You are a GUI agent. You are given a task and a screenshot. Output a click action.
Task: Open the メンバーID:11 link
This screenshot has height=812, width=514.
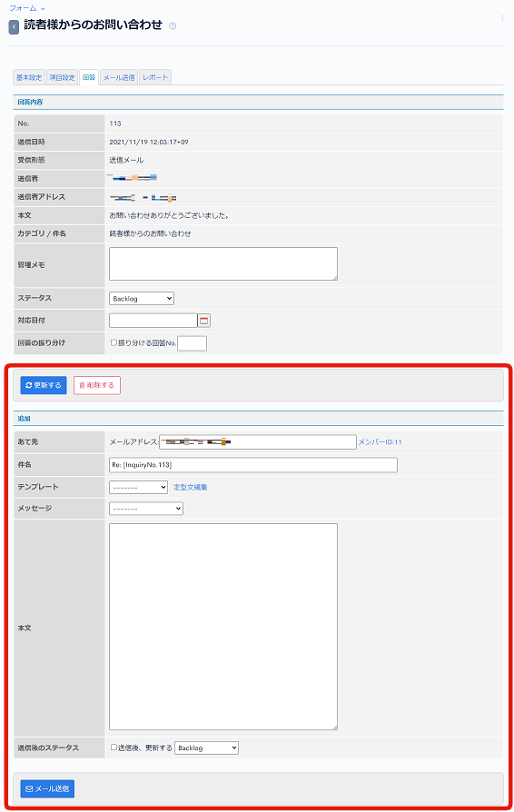[x=380, y=442]
